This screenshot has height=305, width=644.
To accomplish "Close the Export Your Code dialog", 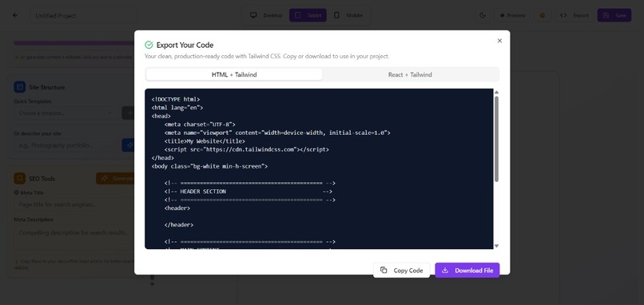I will coord(499,41).
